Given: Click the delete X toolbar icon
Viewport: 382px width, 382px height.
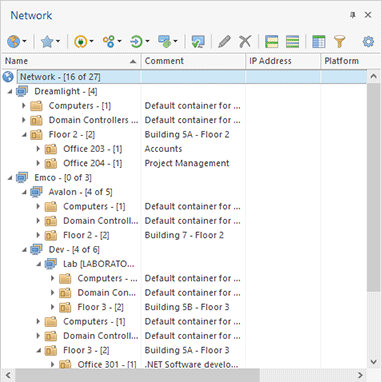Looking at the screenshot, I should coord(245,42).
